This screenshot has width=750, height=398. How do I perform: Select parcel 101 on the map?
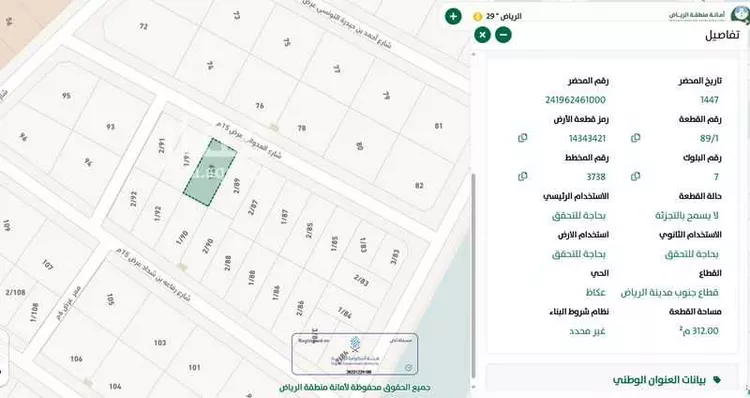(194, 367)
